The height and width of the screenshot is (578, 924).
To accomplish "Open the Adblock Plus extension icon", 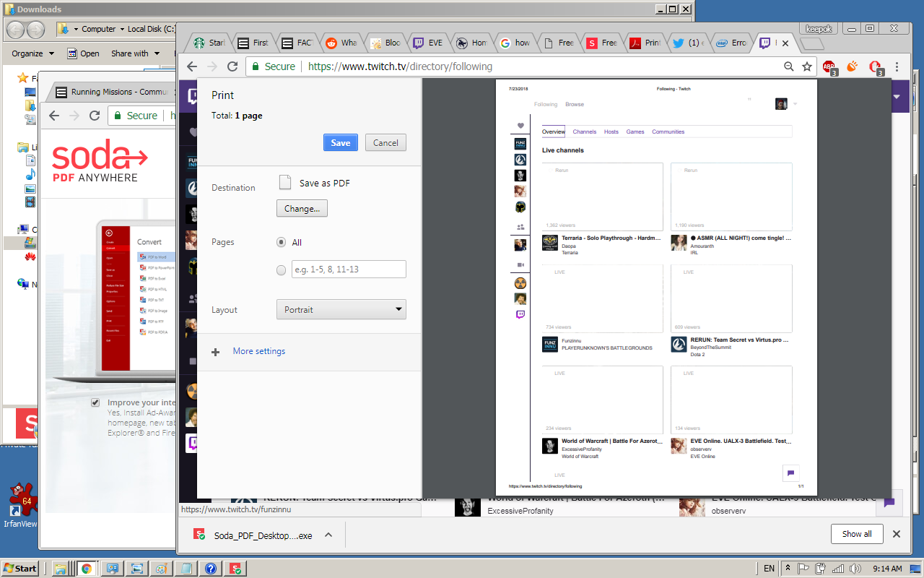I will (x=829, y=67).
